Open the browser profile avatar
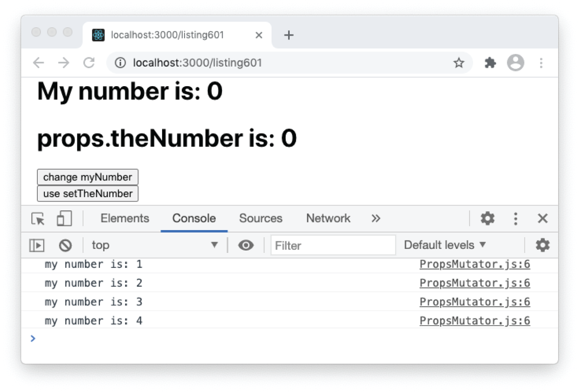The height and width of the screenshot is (392, 579). [515, 63]
